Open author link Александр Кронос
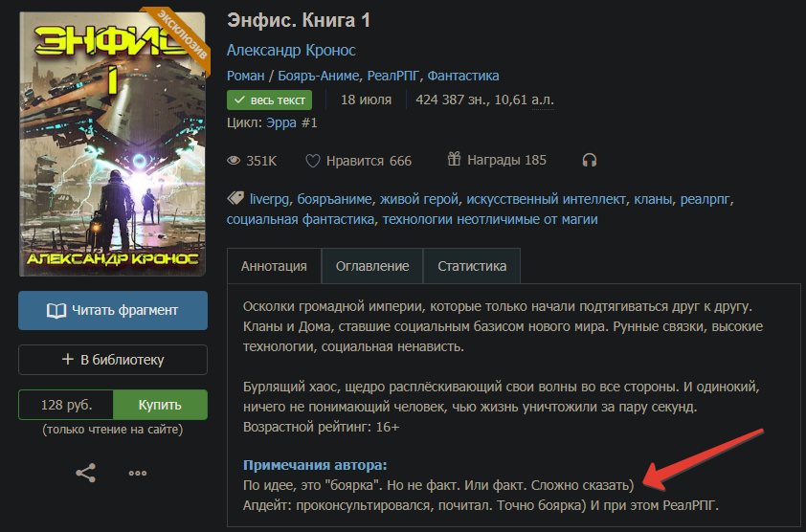806x532 pixels. [291, 51]
